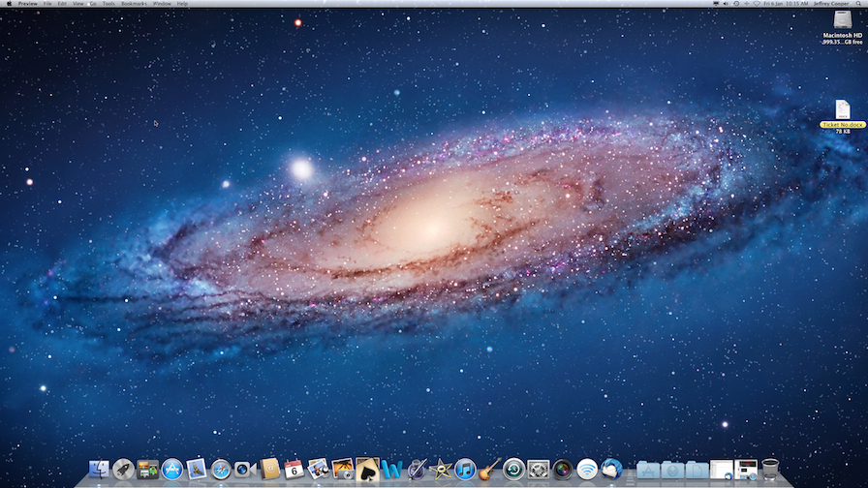The image size is (868, 488).
Task: Open the View menu
Action: pyautogui.click(x=78, y=4)
